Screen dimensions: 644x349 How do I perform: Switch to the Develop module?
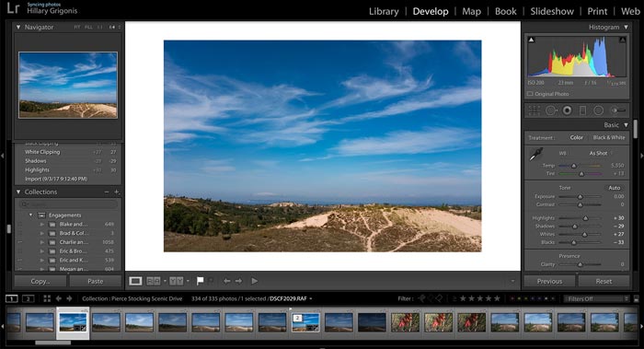point(431,11)
